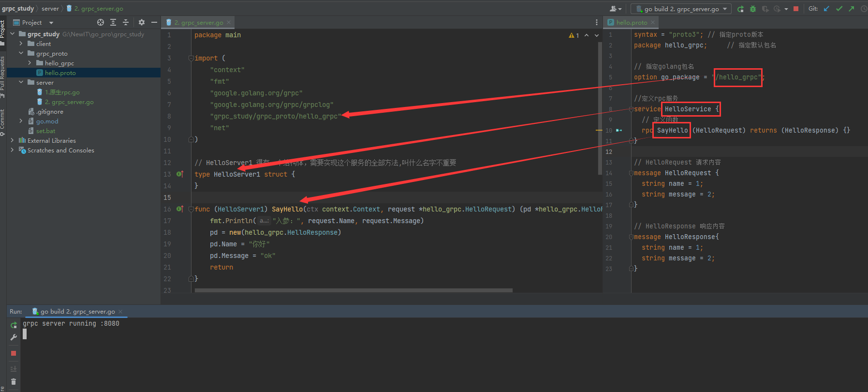Click grpc_study breadcrumb in navigation bar
868x392 pixels.
point(18,9)
